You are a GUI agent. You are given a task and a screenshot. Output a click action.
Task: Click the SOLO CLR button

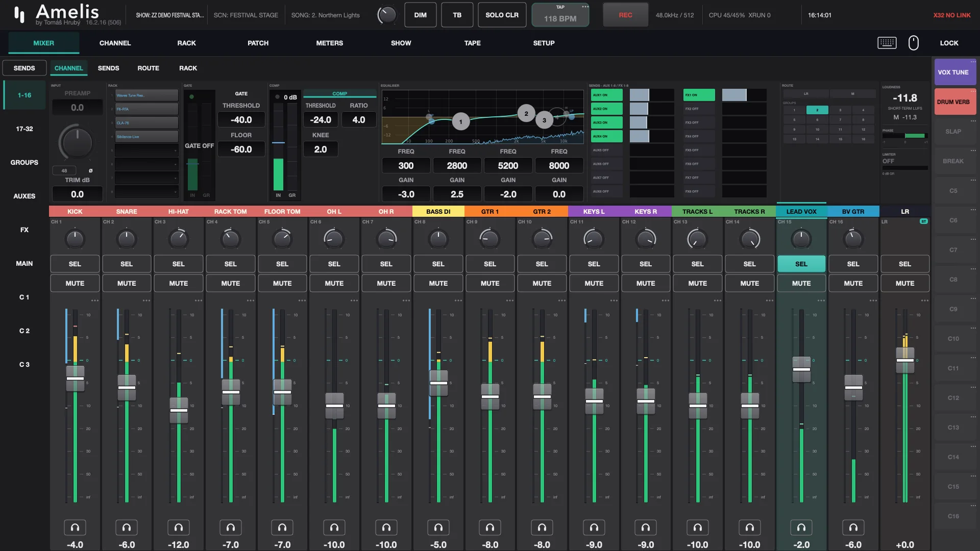[x=502, y=15]
